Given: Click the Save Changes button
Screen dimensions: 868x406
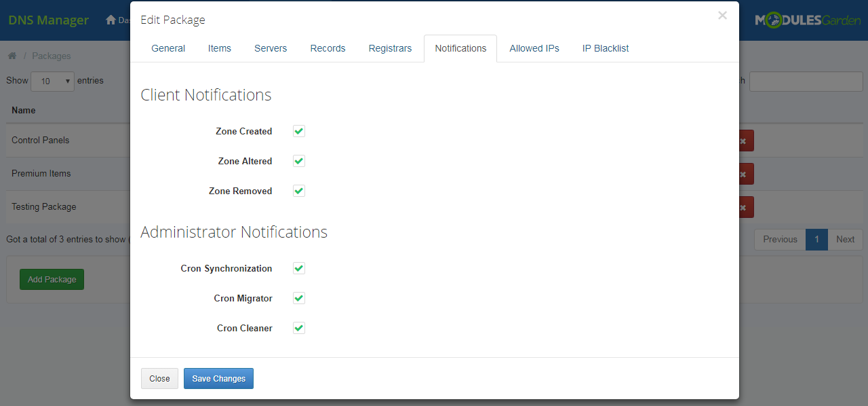Looking at the screenshot, I should click(x=218, y=378).
